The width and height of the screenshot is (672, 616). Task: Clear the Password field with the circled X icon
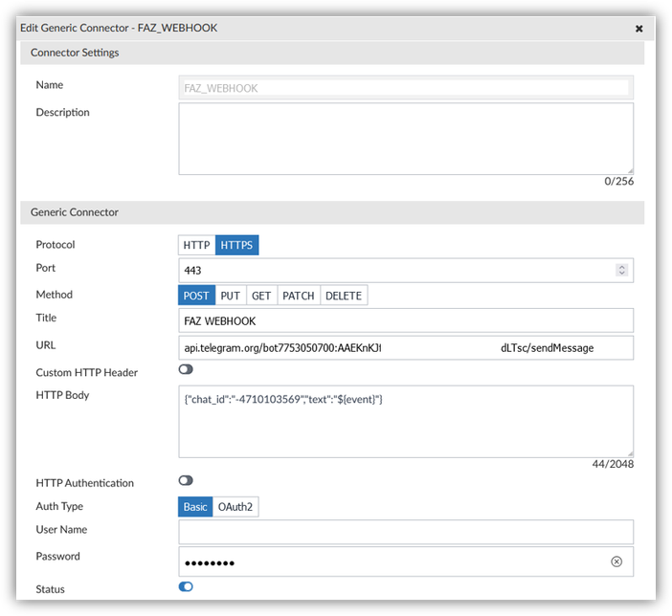pyautogui.click(x=616, y=561)
